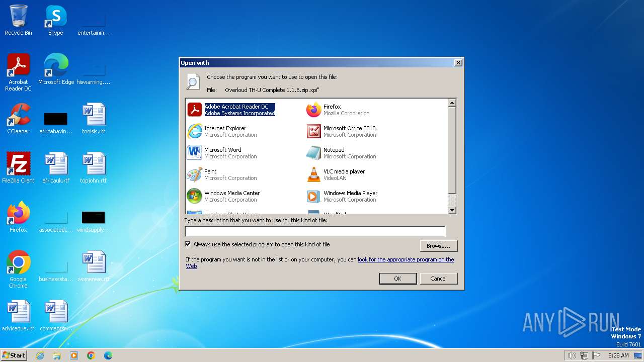Select comments desktop rtf file
Image resolution: width=644 pixels, height=362 pixels.
click(x=56, y=316)
